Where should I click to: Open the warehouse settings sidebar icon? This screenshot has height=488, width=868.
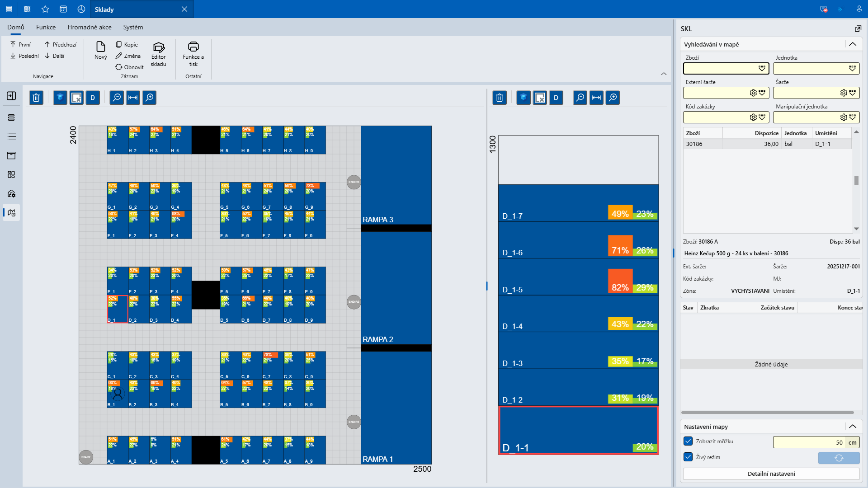11,193
